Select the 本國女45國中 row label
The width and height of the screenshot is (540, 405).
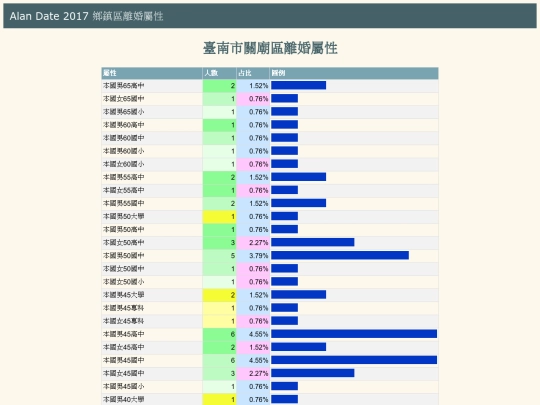124,373
